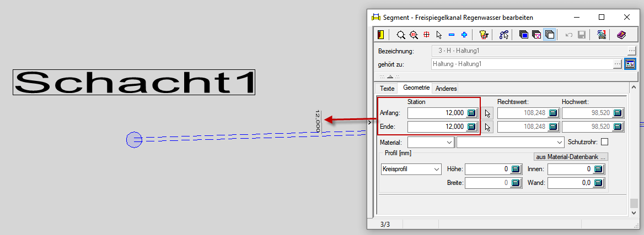The image size is (644, 235).
Task: Open the Kreisprofil profile dropdown
Action: pos(411,169)
